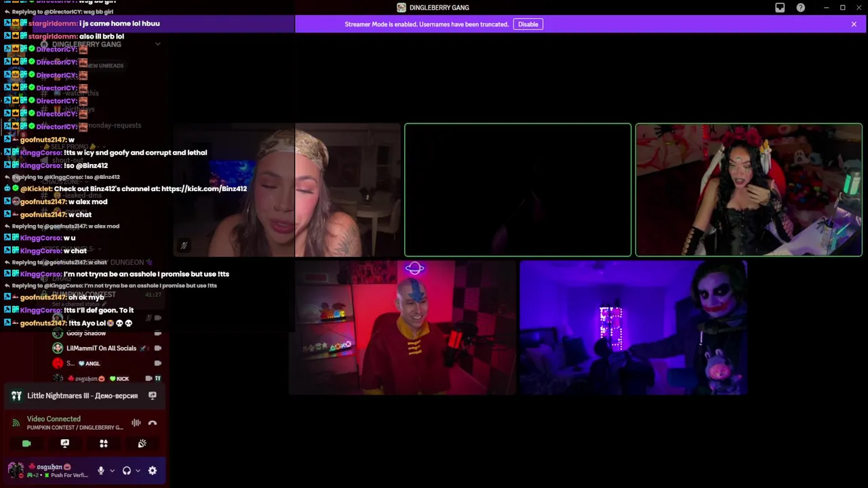The width and height of the screenshot is (868, 488).
Task: Click the osguhan user avatar in user panel
Action: click(16, 470)
